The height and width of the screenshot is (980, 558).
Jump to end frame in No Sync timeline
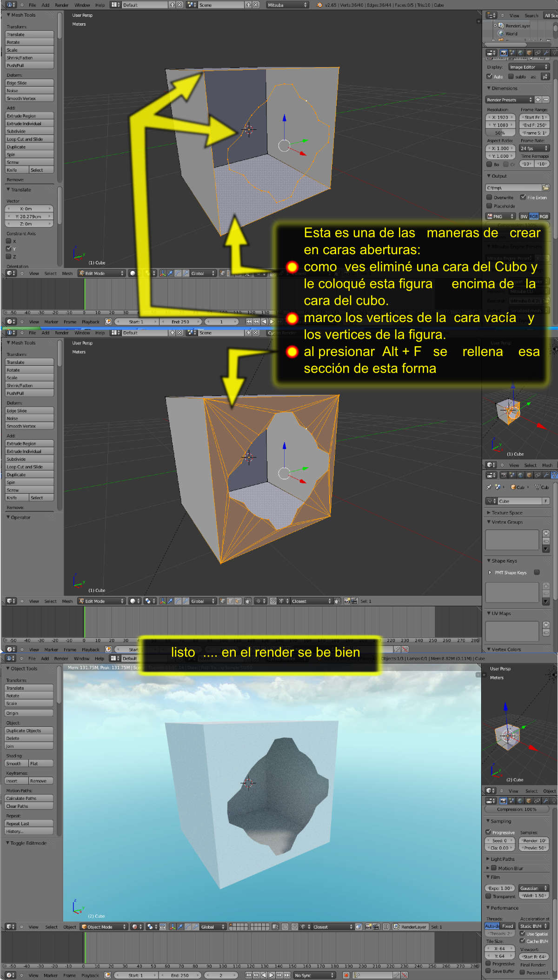pyautogui.click(x=287, y=975)
